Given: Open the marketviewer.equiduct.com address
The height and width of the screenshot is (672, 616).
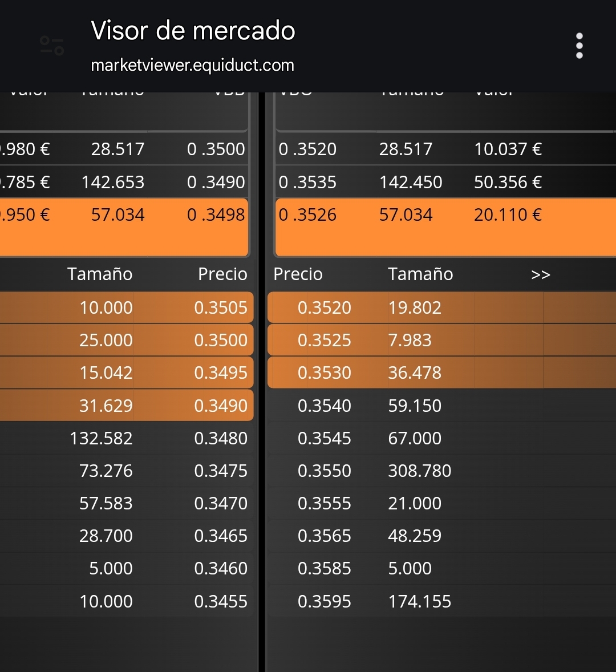Looking at the screenshot, I should tap(192, 65).
